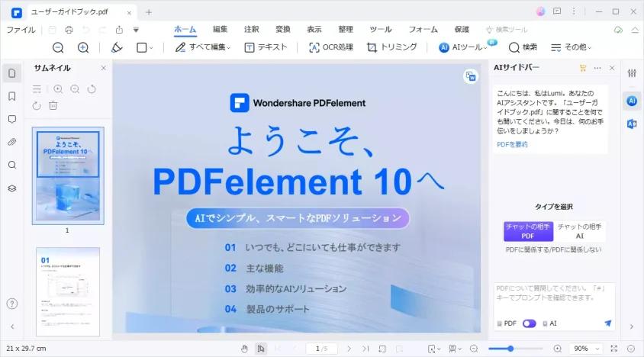Open the quick access customize dropdown arrow

pyautogui.click(x=136, y=30)
